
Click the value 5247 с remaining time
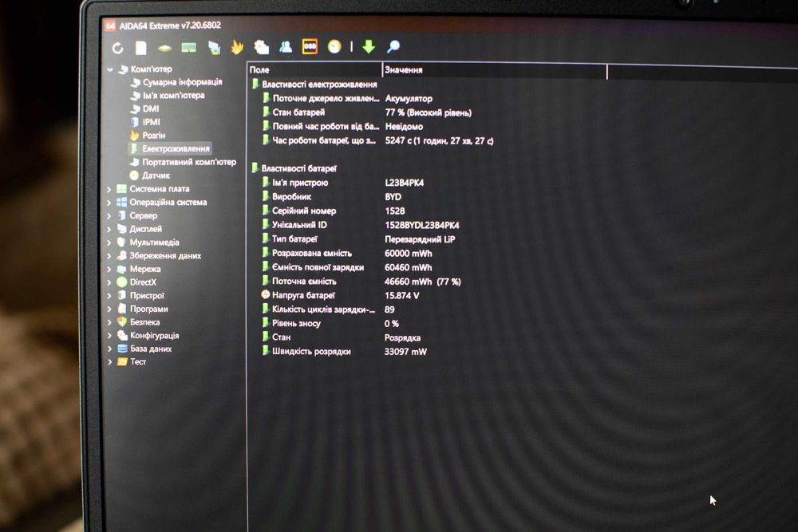[439, 141]
